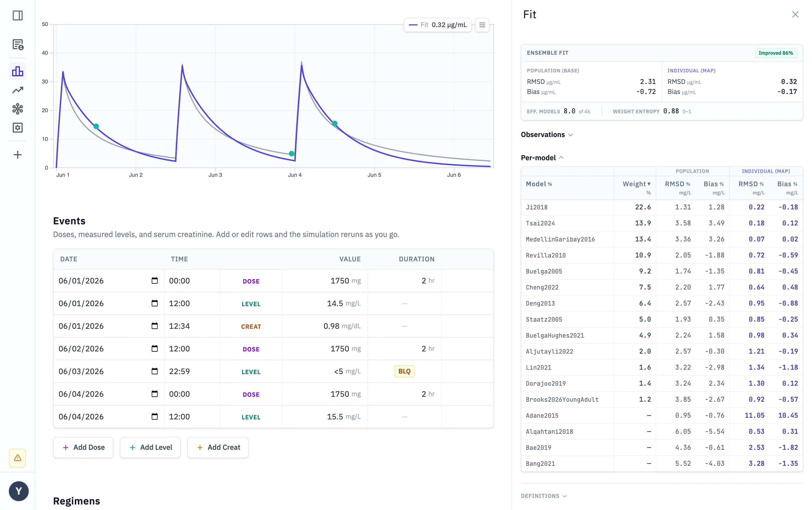The height and width of the screenshot is (510, 812).
Task: Select the Revilla2010 model row
Action: pos(661,255)
